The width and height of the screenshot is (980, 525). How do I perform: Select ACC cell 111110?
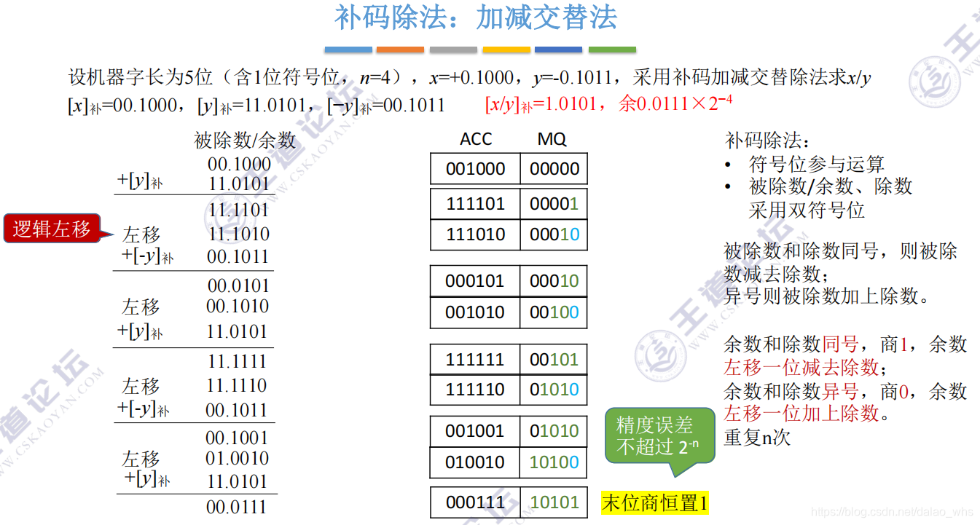475,390
